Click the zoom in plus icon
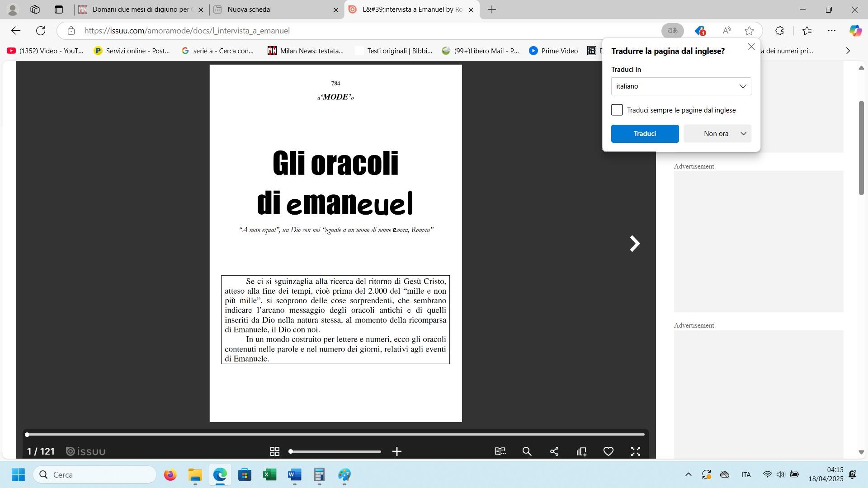 pyautogui.click(x=397, y=451)
